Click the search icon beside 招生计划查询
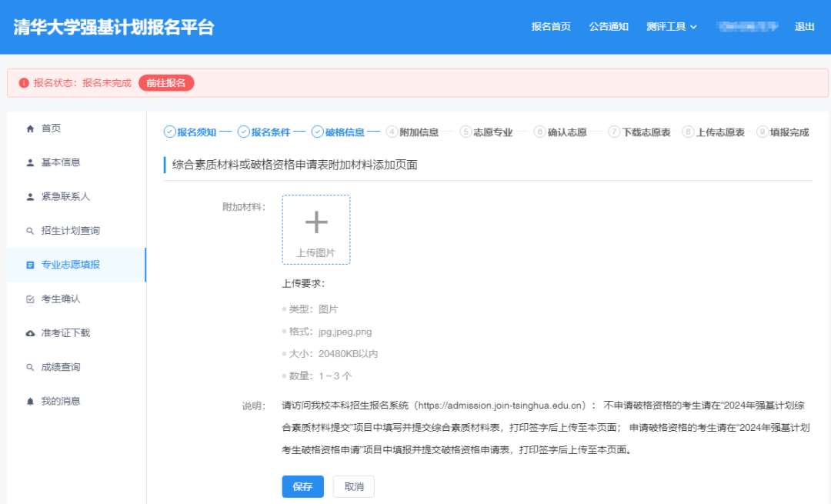 [x=30, y=231]
